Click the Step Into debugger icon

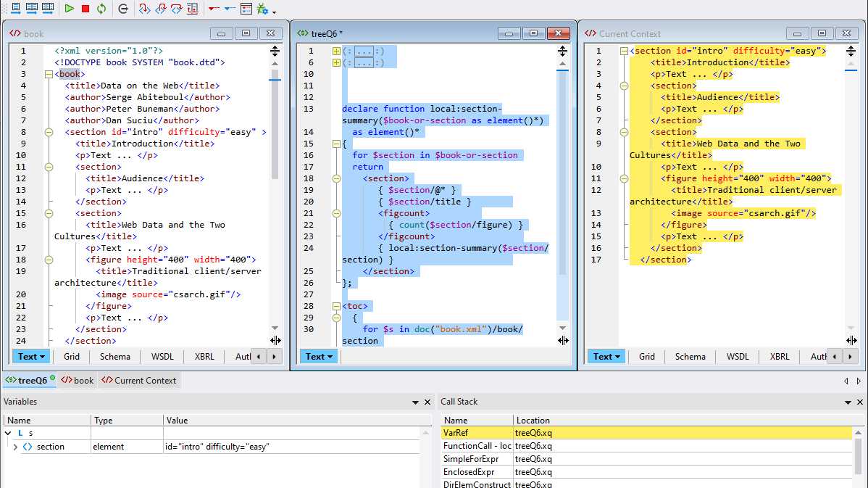[x=144, y=9]
